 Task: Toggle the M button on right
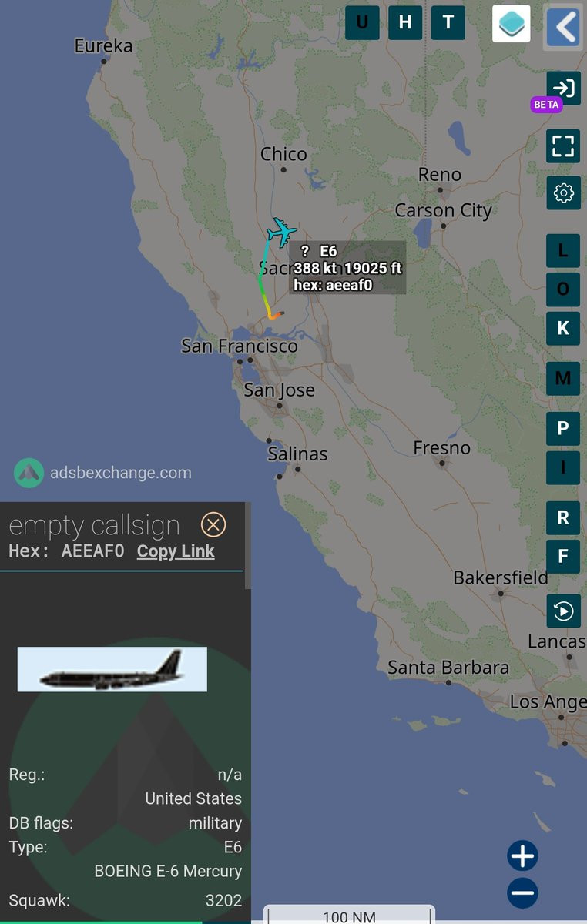click(563, 378)
